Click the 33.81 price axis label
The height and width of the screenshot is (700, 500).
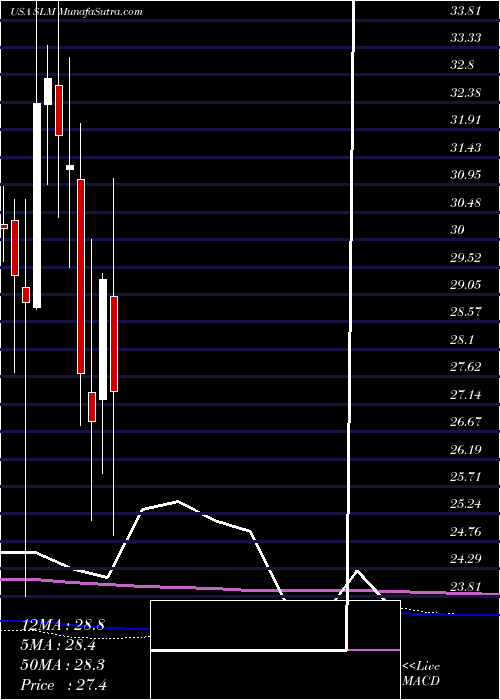point(466,11)
